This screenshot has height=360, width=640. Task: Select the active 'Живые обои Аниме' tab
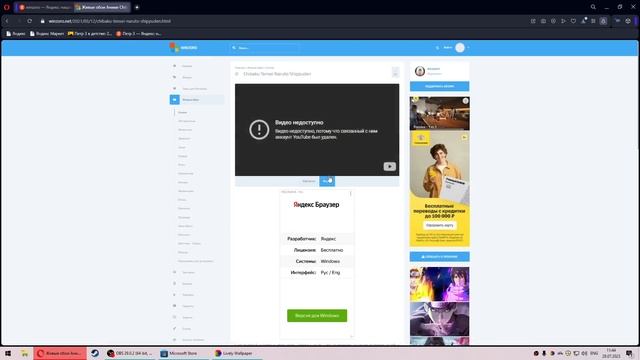[x=102, y=7]
